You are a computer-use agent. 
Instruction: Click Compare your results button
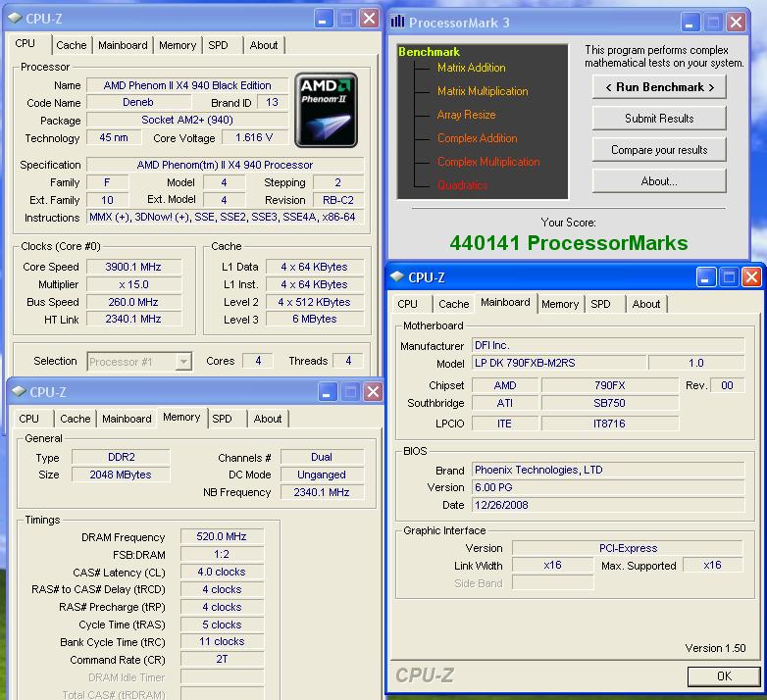click(659, 150)
